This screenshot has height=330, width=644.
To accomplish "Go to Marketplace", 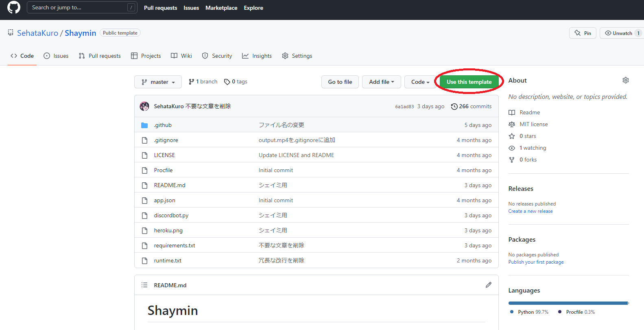I will [x=221, y=8].
